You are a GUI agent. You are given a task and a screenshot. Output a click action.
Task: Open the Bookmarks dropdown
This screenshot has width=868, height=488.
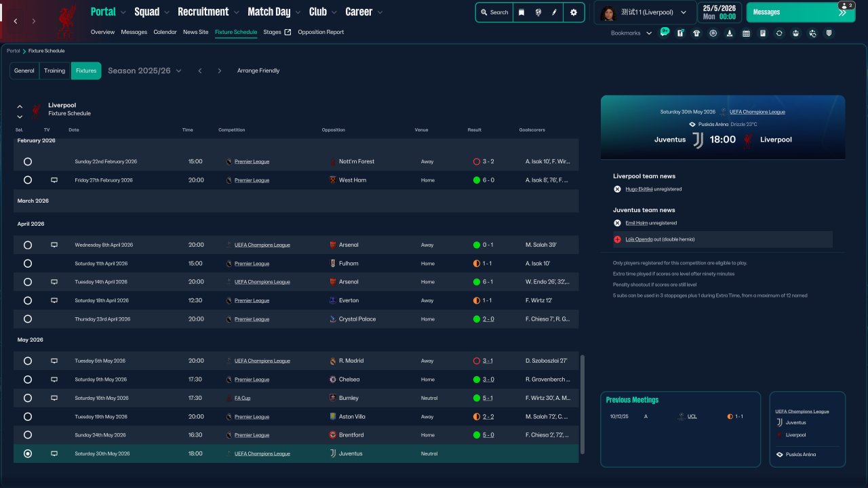point(631,33)
